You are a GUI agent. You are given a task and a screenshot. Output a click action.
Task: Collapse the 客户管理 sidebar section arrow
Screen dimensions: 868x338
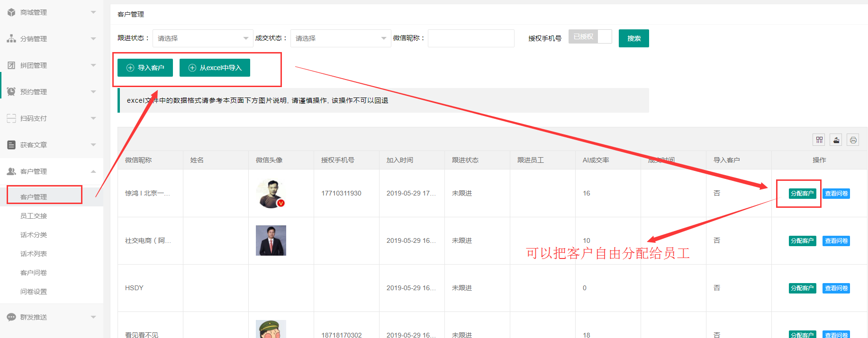(93, 171)
